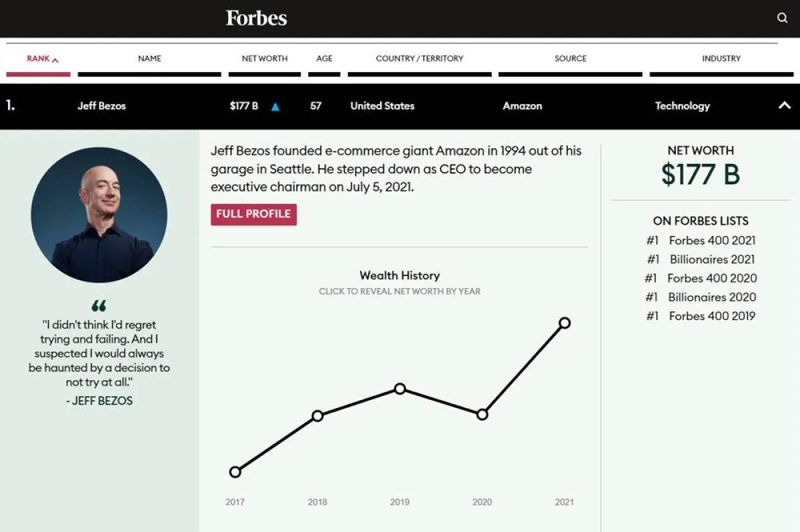Sort by the Name column header

(149, 59)
